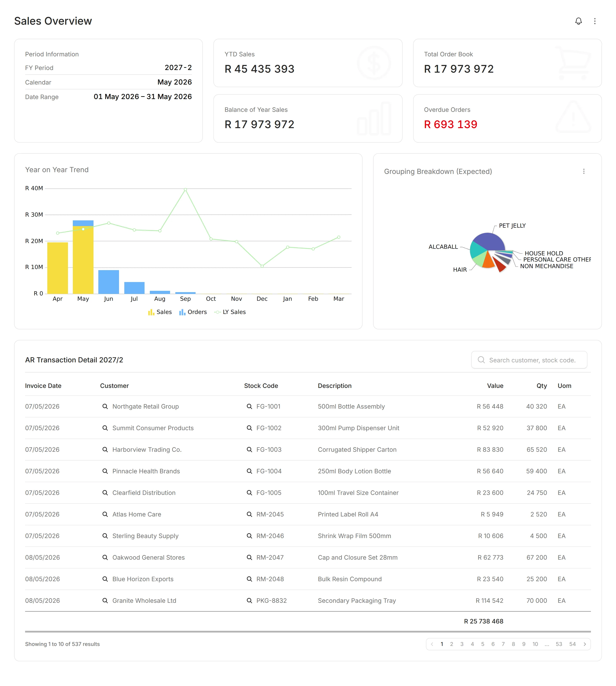Open the Total Order Book card

[507, 63]
